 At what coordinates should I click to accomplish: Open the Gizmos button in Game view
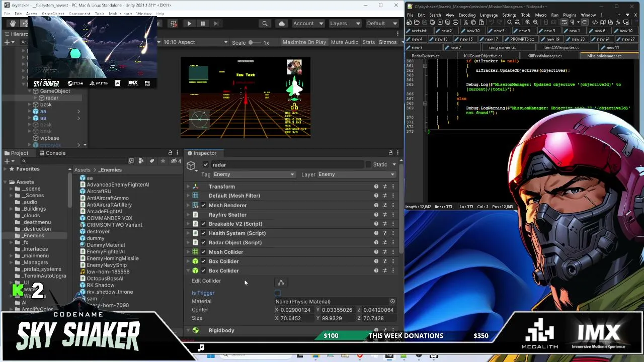(388, 42)
